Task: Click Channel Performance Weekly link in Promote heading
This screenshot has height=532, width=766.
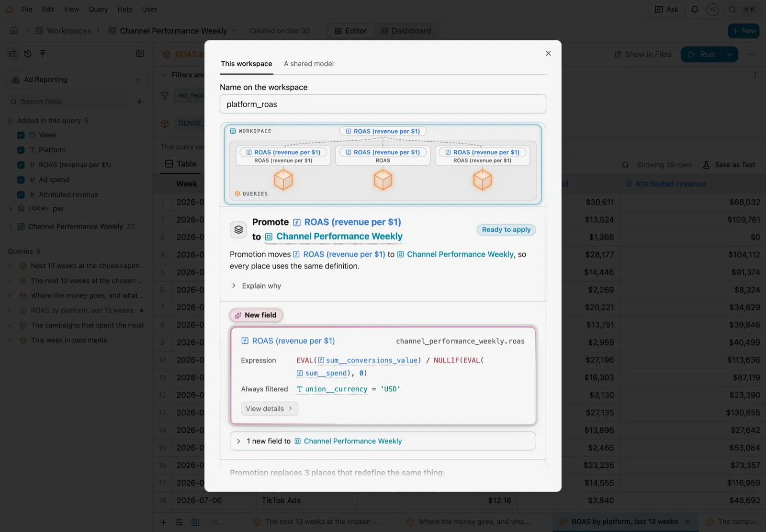Action: [x=334, y=237]
